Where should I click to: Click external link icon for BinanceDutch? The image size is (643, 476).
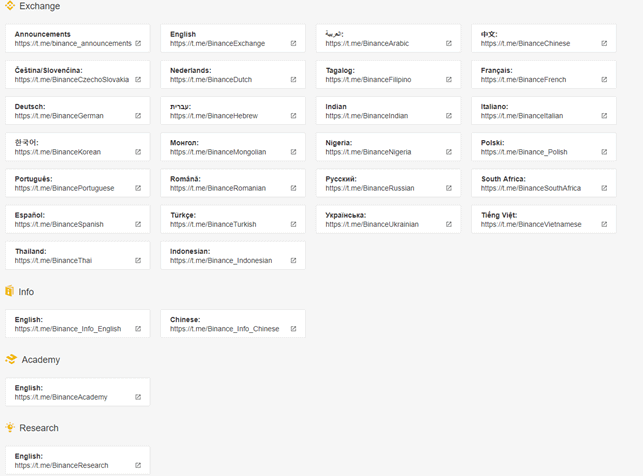(294, 80)
